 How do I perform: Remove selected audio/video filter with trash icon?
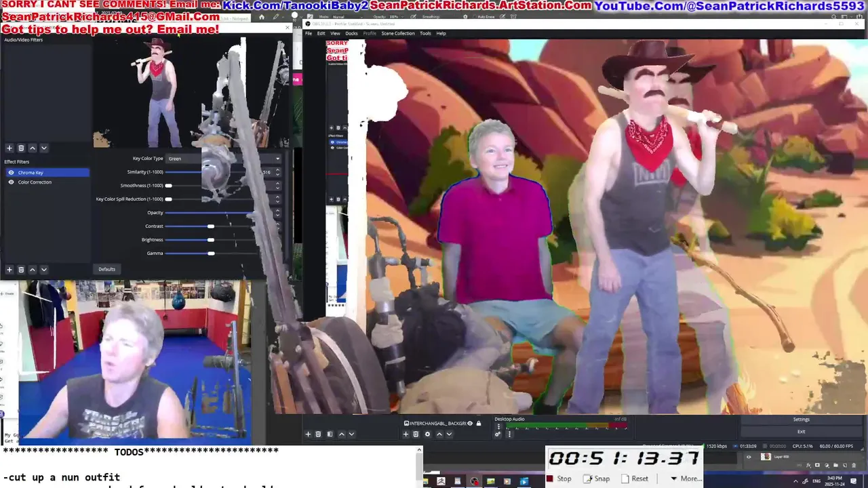click(x=21, y=148)
